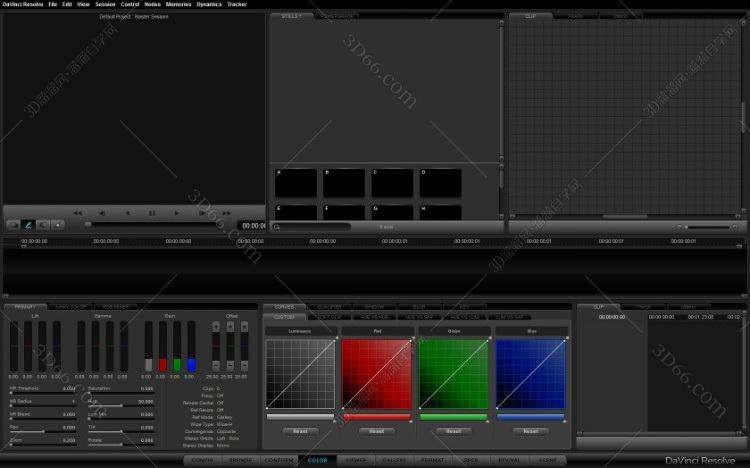Select still thumbnail A
Screen dimensions: 750x468
click(x=296, y=183)
